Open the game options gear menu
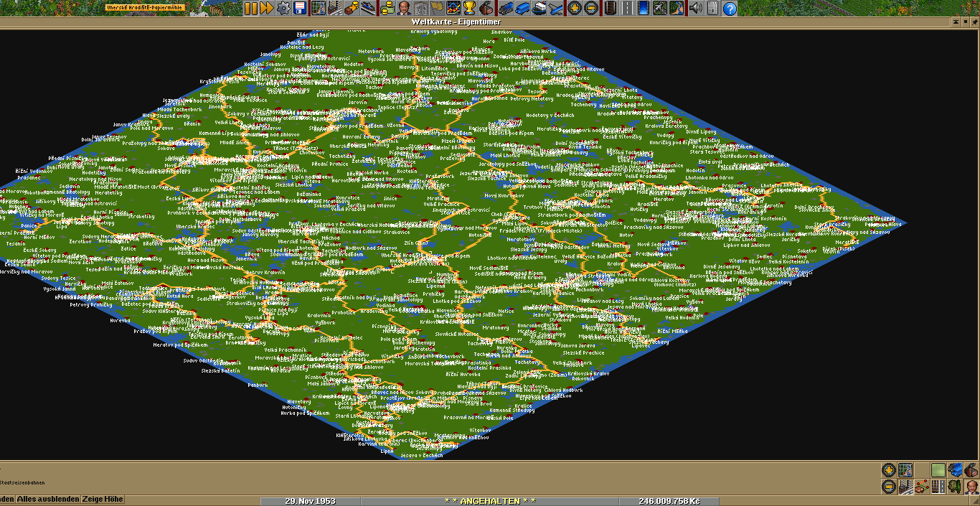 283,8
